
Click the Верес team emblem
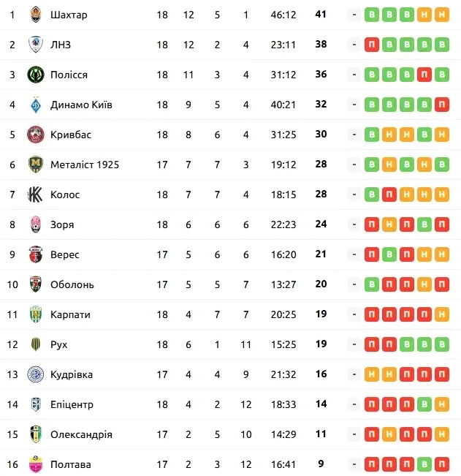tap(35, 254)
